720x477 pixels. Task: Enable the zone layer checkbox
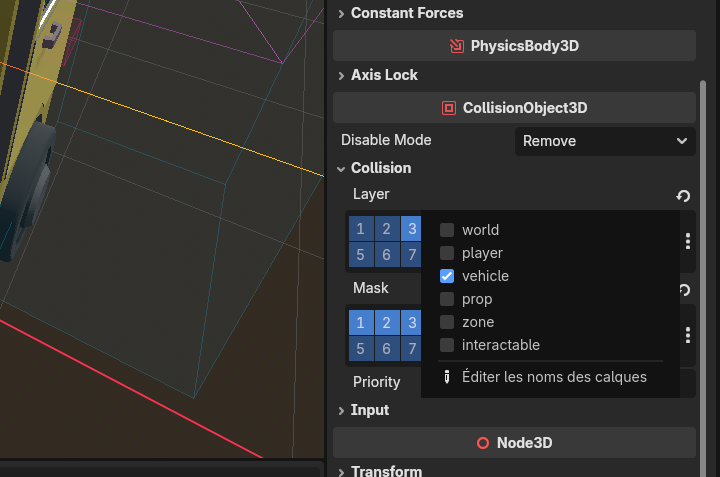[x=447, y=322]
